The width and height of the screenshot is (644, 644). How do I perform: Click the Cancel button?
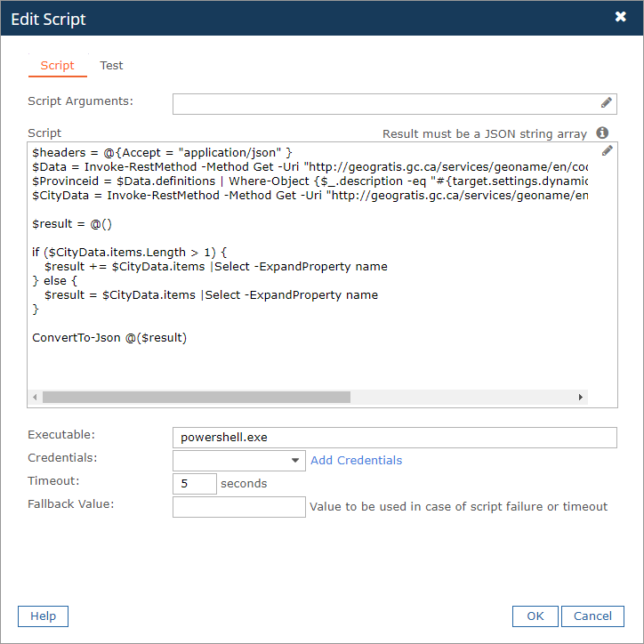(592, 616)
